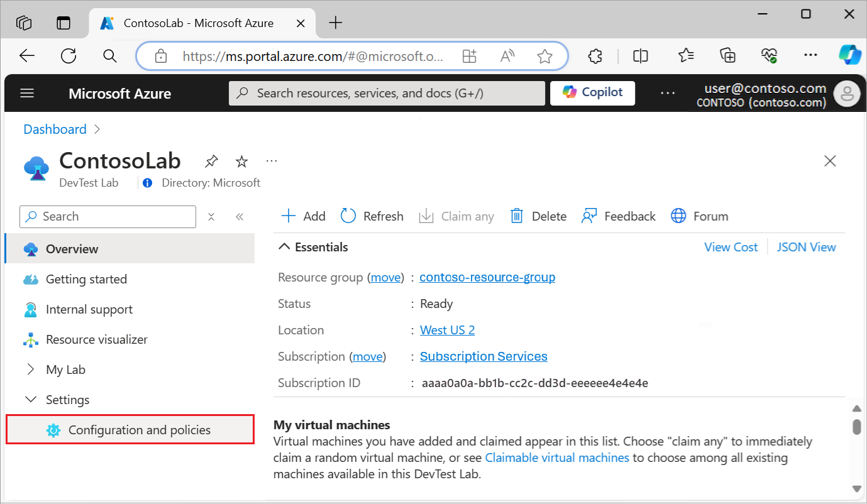The image size is (867, 504).
Task: Click the Delete icon for ContosoLab
Action: [x=538, y=216]
